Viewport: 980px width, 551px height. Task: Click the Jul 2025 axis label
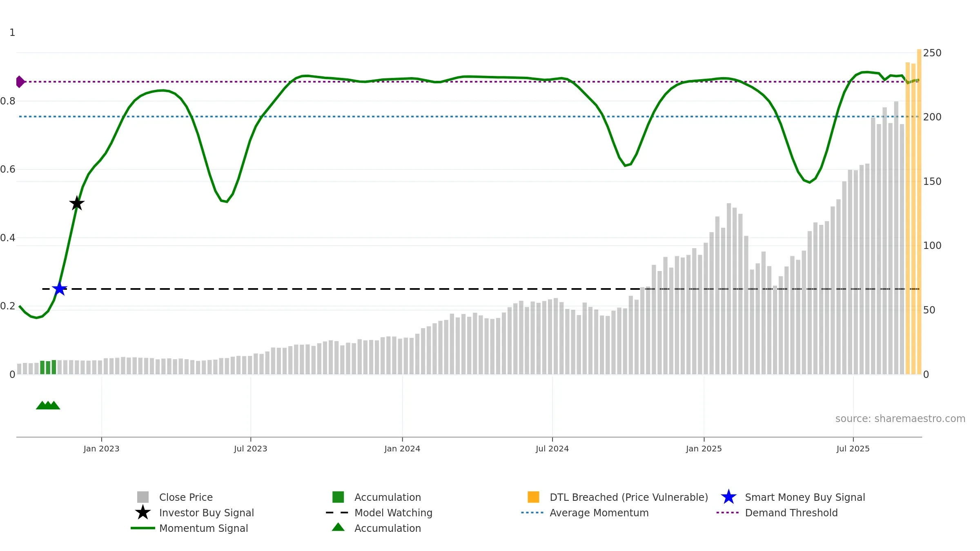point(853,449)
